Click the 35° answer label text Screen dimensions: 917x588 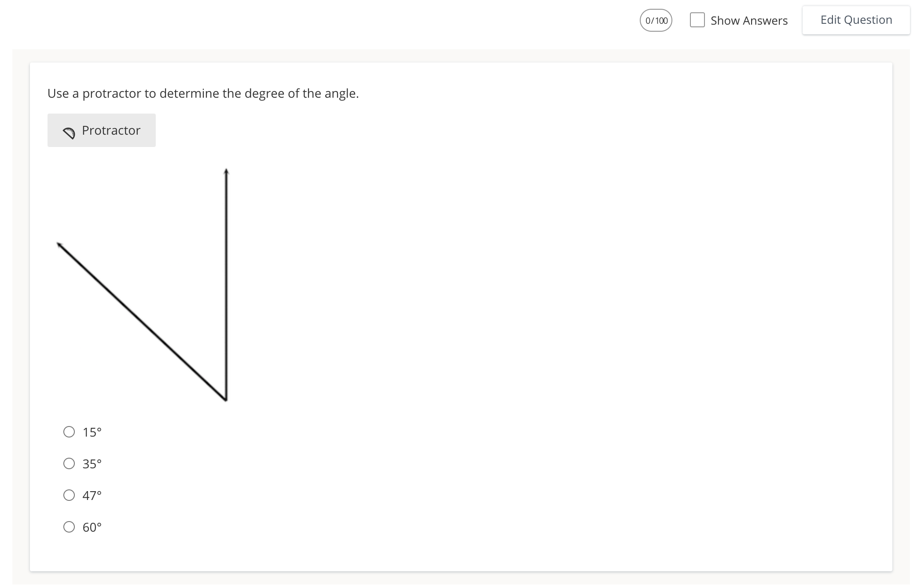click(x=92, y=464)
